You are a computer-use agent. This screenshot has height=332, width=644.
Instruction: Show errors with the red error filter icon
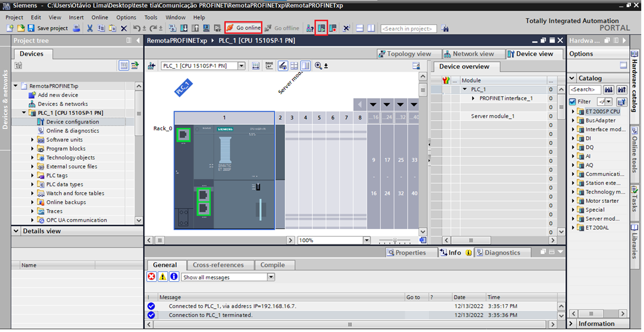coord(151,276)
